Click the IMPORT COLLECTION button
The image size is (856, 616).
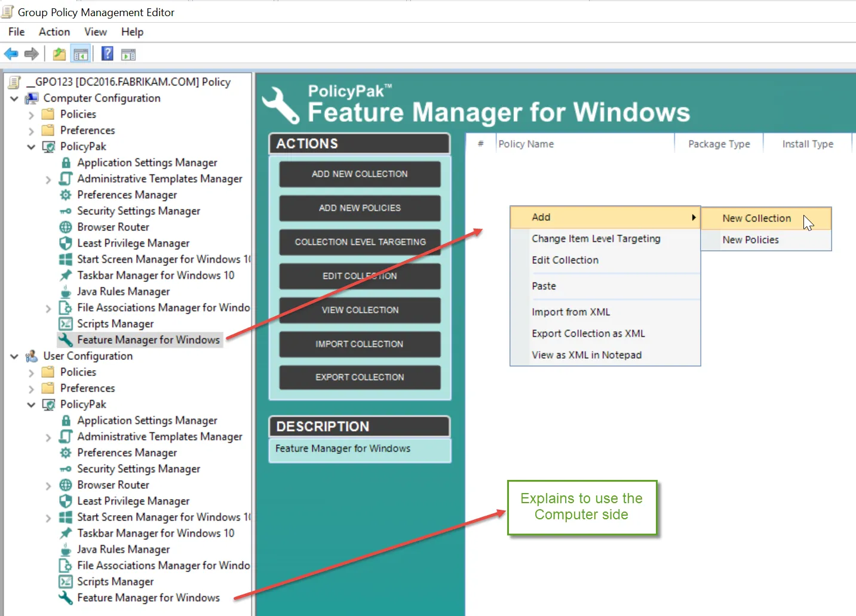tap(360, 344)
